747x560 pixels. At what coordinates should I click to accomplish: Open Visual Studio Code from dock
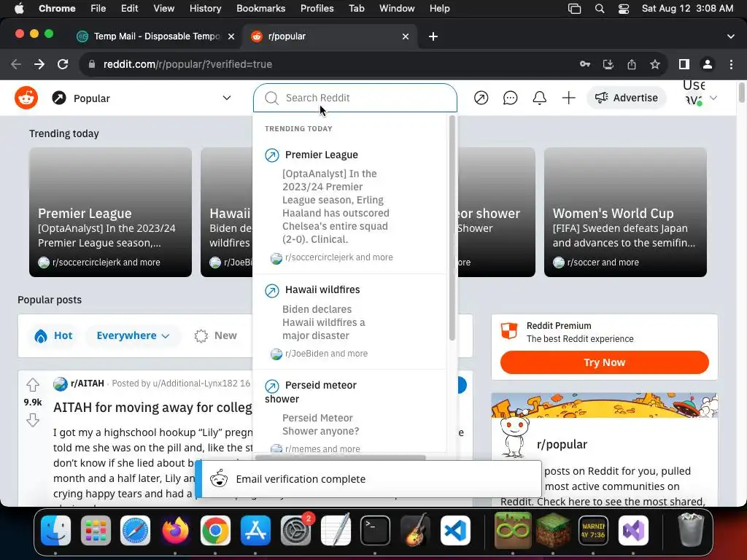(x=455, y=530)
